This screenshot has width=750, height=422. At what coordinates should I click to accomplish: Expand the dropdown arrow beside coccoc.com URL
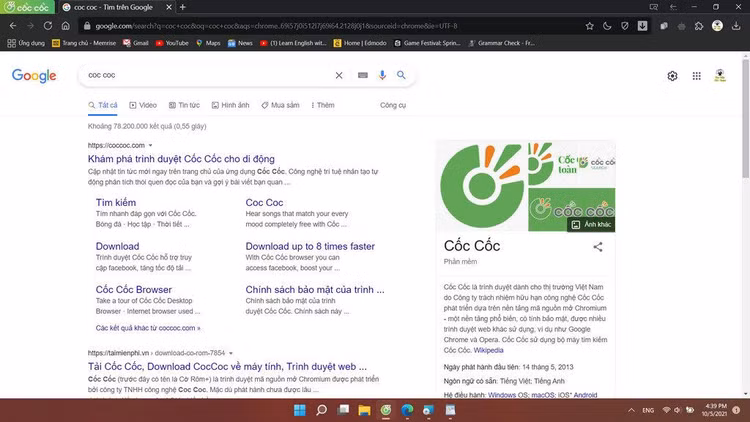(x=149, y=146)
